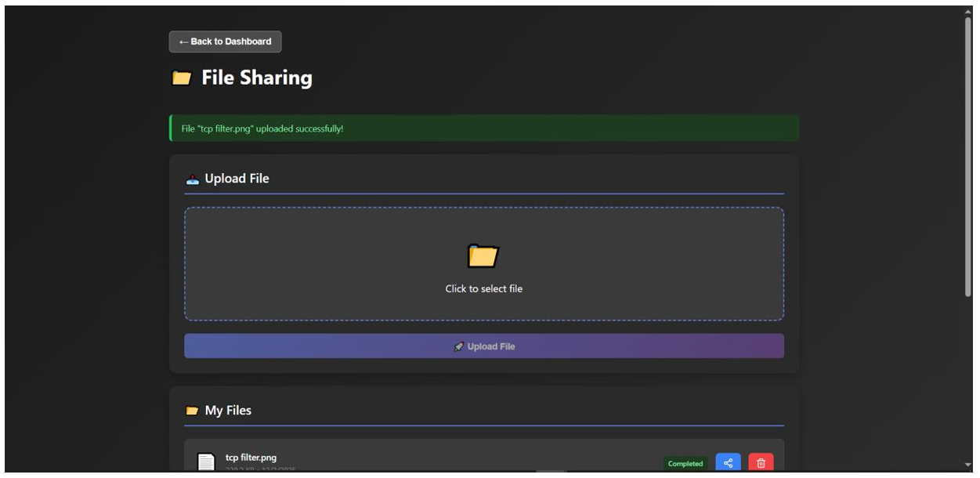Click the vertical scrollbar thumb

968,157
